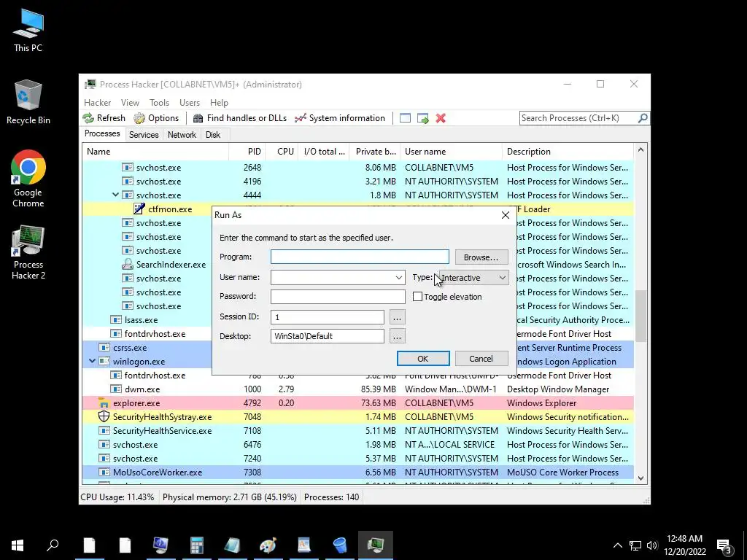The width and height of the screenshot is (747, 560).
Task: Select the lsass.exe process row
Action: tap(147, 320)
